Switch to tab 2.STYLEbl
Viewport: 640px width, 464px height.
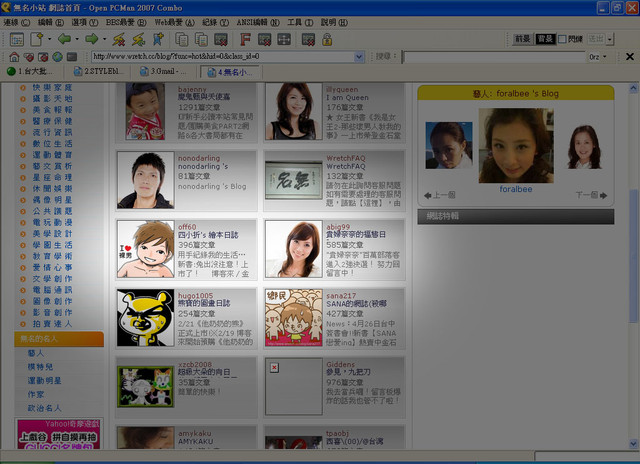98,71
